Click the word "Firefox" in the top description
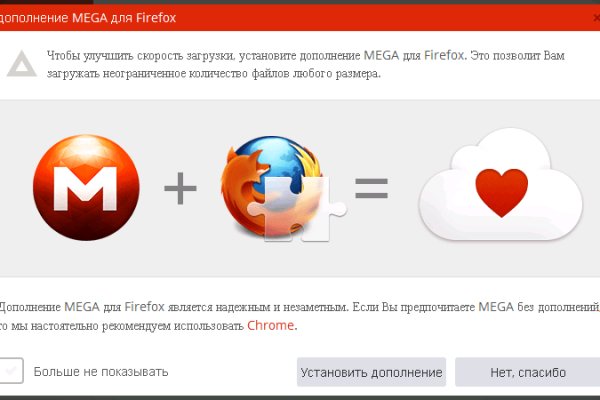 (x=444, y=56)
